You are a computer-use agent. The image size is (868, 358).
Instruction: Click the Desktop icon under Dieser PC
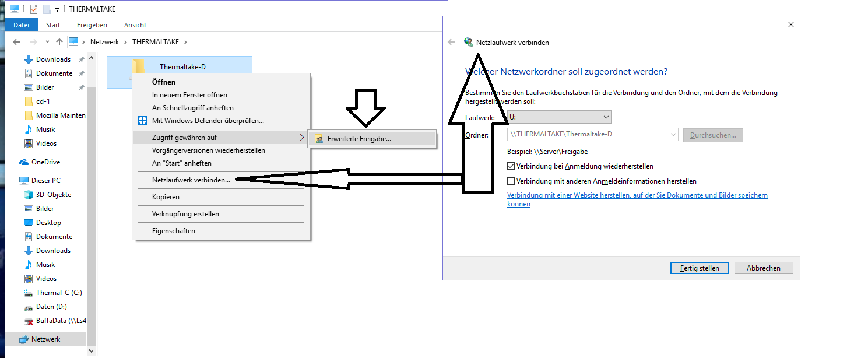click(x=28, y=223)
